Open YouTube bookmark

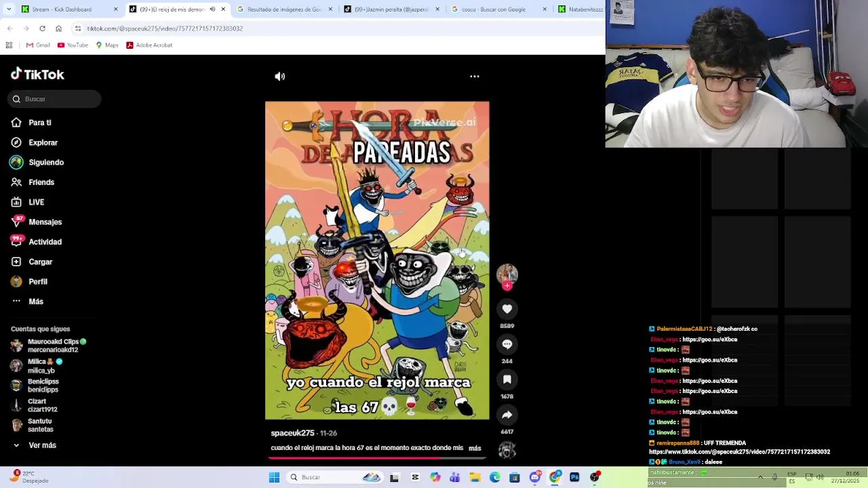coord(73,45)
